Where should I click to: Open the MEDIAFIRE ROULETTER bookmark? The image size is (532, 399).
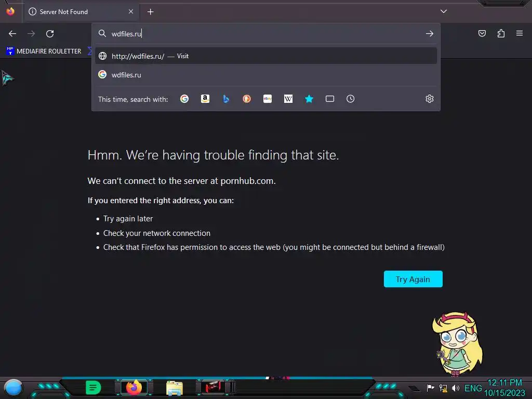tap(44, 51)
